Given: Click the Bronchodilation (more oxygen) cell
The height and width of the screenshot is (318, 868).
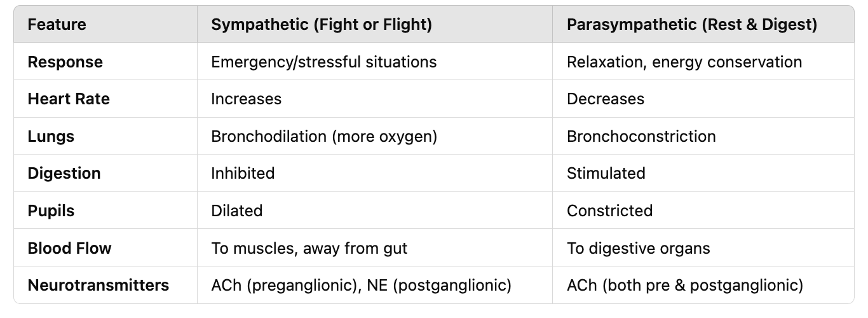Looking at the screenshot, I should tap(324, 137).
